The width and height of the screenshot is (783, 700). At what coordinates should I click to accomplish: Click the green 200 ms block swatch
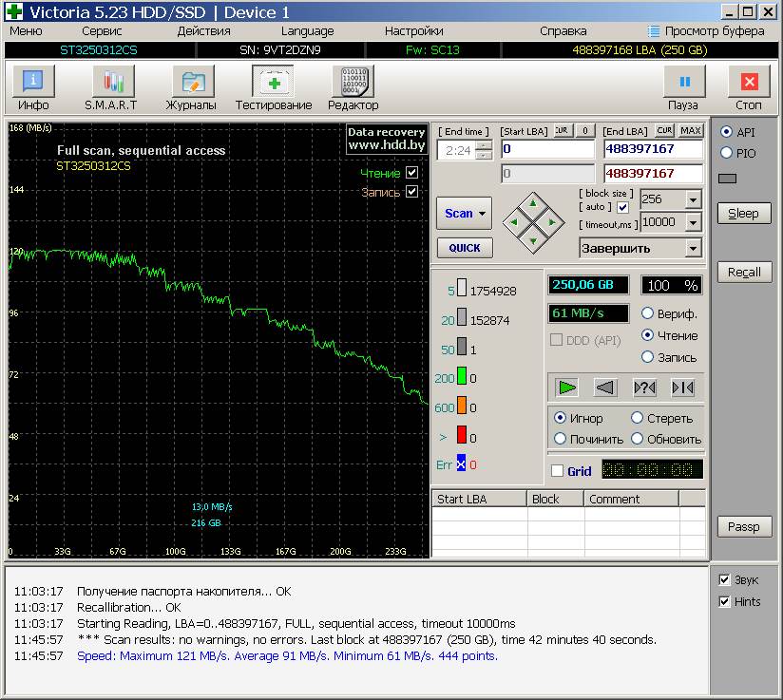pos(462,375)
